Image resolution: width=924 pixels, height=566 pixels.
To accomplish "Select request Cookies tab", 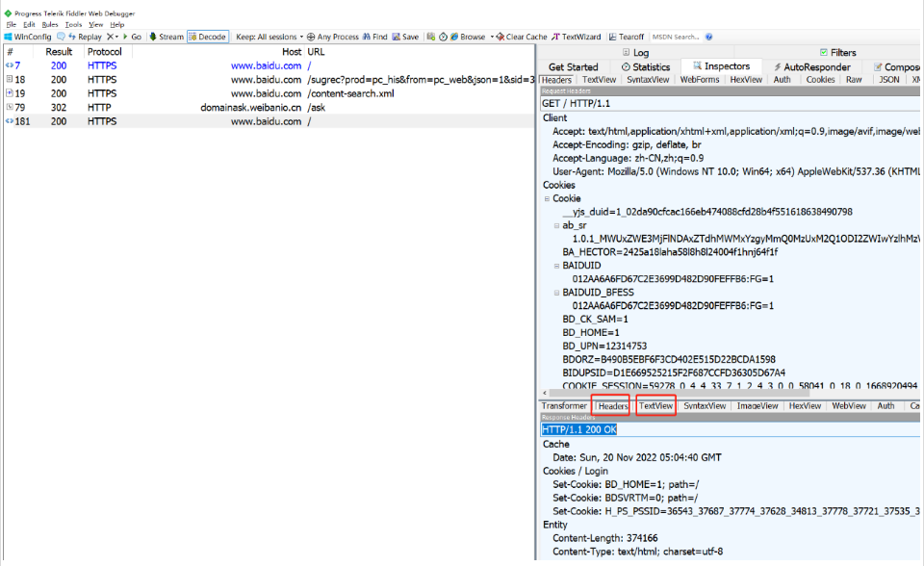I will 820,80.
